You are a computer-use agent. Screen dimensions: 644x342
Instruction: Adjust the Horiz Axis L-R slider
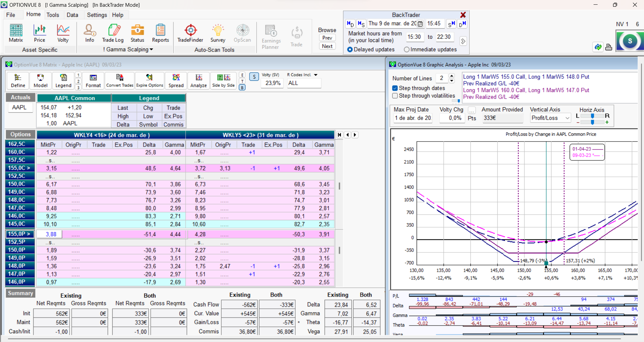(593, 116)
